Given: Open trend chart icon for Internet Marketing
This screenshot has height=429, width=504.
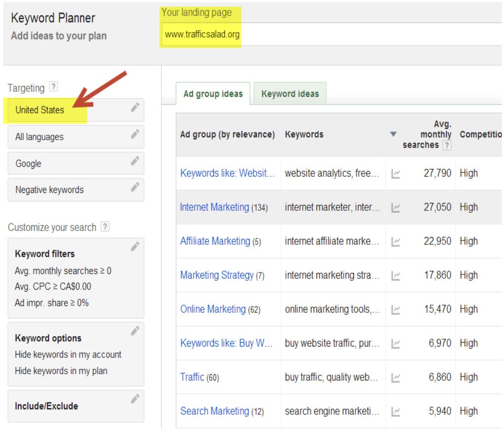Looking at the screenshot, I should coord(395,208).
